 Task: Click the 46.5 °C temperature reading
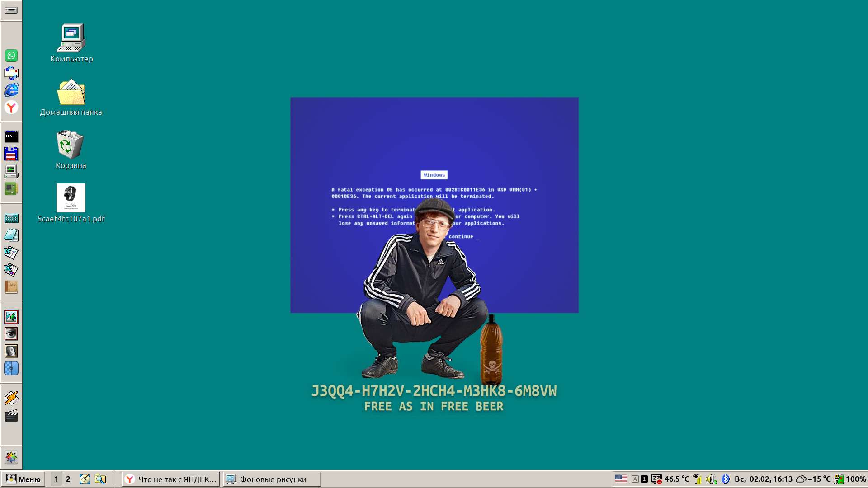pos(677,479)
